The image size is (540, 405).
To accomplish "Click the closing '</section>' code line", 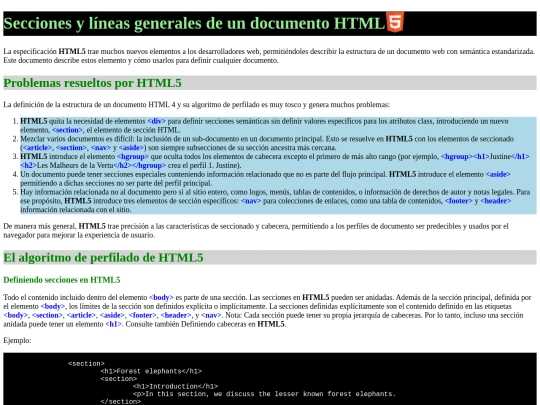I will pyautogui.click(x=121, y=402).
